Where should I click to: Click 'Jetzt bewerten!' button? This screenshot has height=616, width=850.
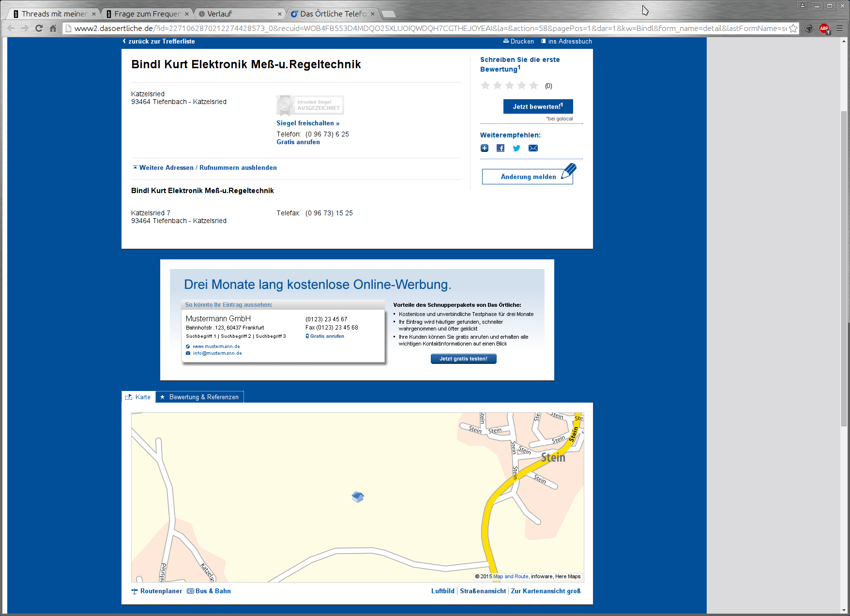click(x=538, y=106)
